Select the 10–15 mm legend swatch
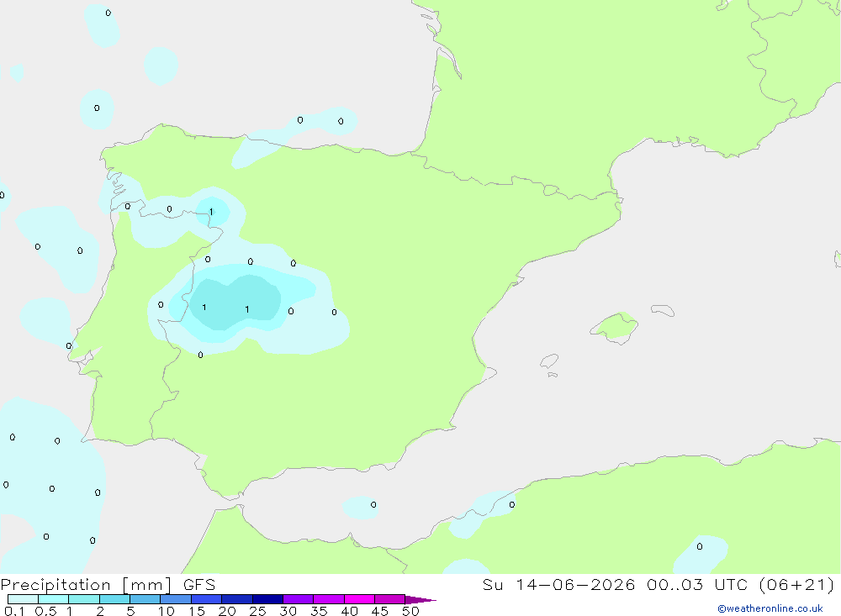The width and height of the screenshot is (841, 616). (x=176, y=599)
